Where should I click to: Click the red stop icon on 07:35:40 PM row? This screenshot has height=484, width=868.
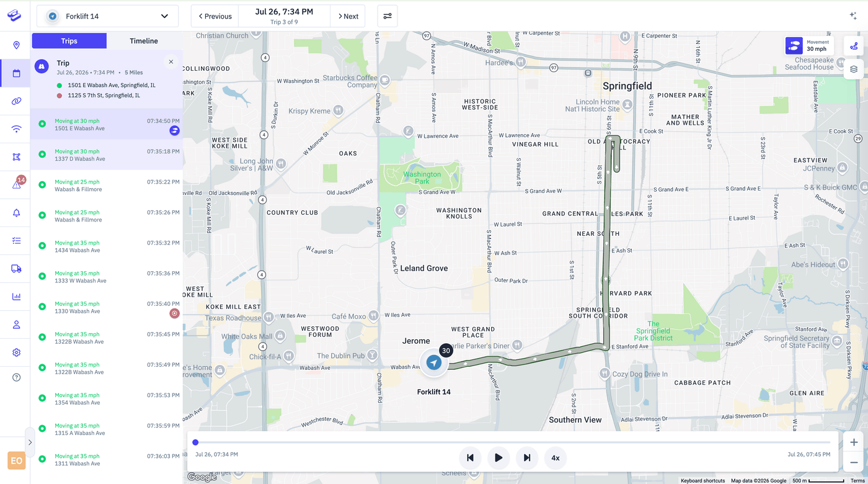click(x=175, y=313)
